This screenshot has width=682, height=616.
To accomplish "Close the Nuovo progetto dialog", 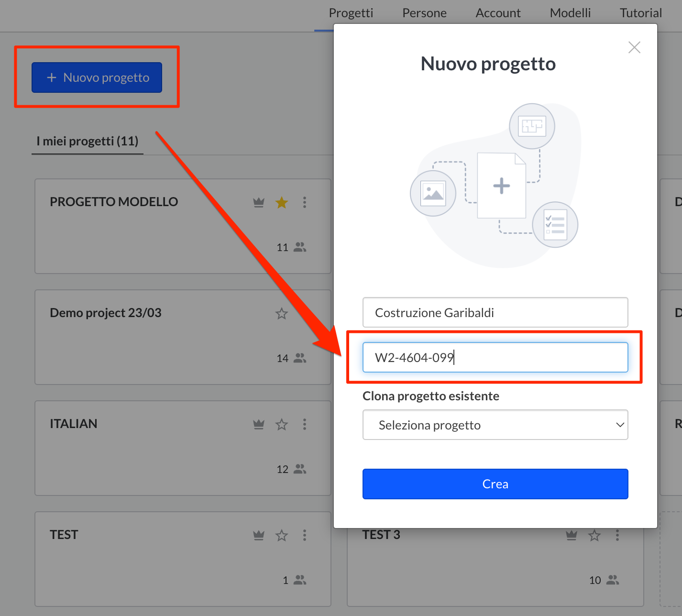I will coord(634,47).
